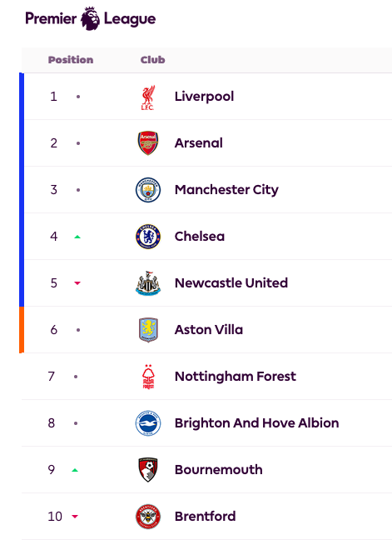The image size is (392, 540).
Task: Sort by the Position column header
Action: tap(71, 60)
